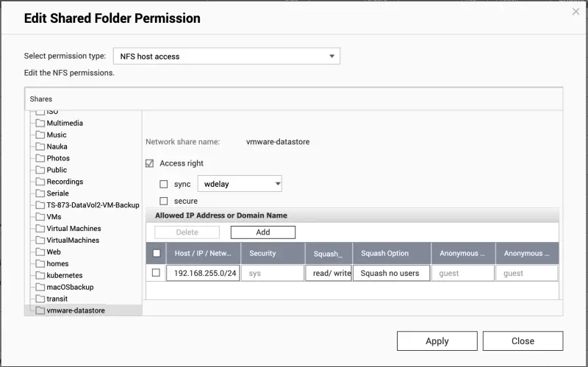Select the vmware-datastore share label
Image resolution: width=588 pixels, height=367 pixels.
click(76, 310)
